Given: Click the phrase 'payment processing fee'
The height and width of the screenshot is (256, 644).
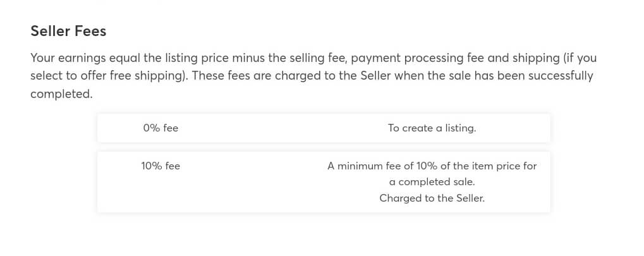Looking at the screenshot, I should [418, 58].
